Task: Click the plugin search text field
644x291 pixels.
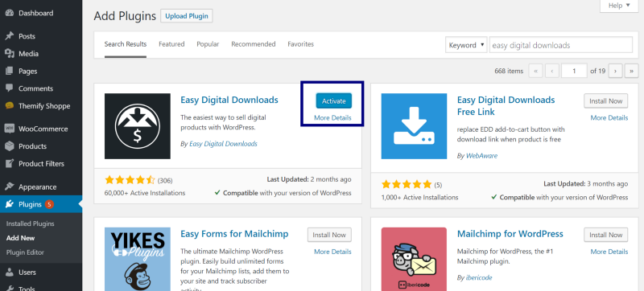Action: pyautogui.click(x=560, y=45)
